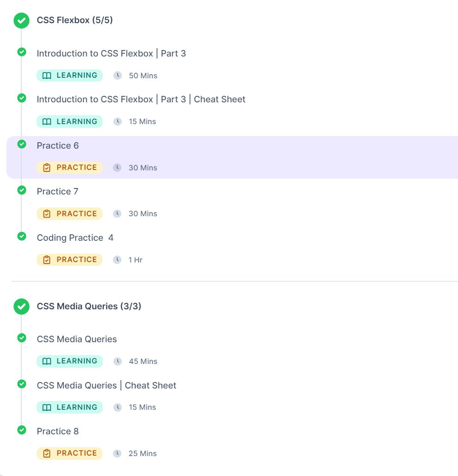
Task: Click the green check next to Coding Practice 4
Action: point(22,236)
